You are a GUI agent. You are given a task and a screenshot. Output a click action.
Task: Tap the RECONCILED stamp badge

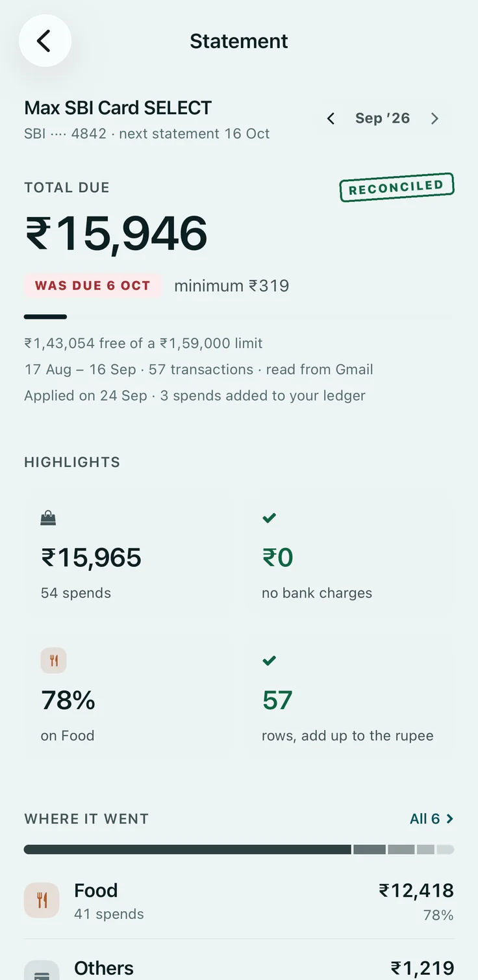tap(397, 187)
